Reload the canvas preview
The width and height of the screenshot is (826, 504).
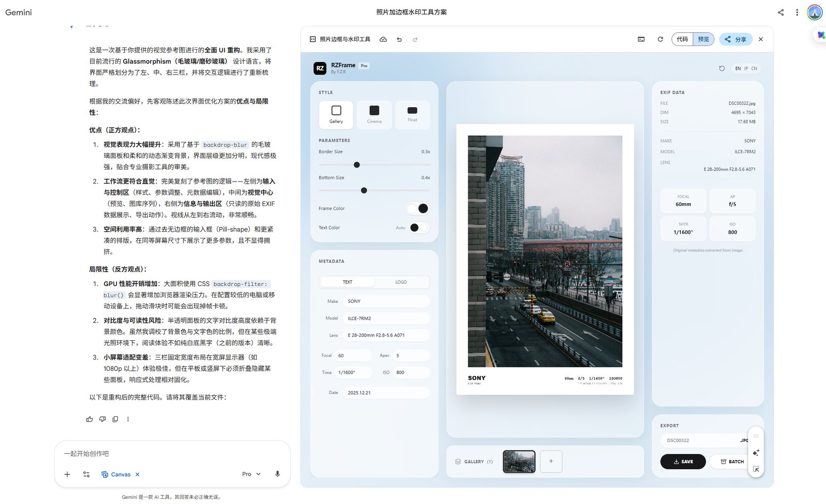coord(660,39)
